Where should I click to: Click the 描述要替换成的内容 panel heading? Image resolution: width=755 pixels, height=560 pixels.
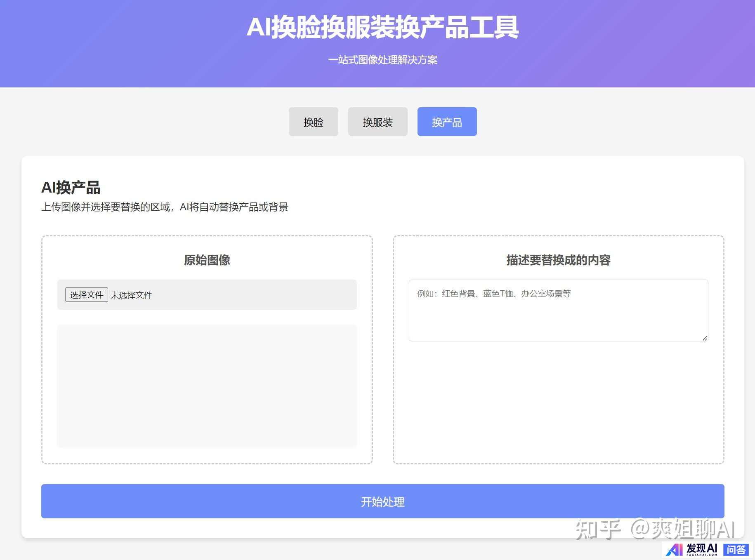[558, 260]
